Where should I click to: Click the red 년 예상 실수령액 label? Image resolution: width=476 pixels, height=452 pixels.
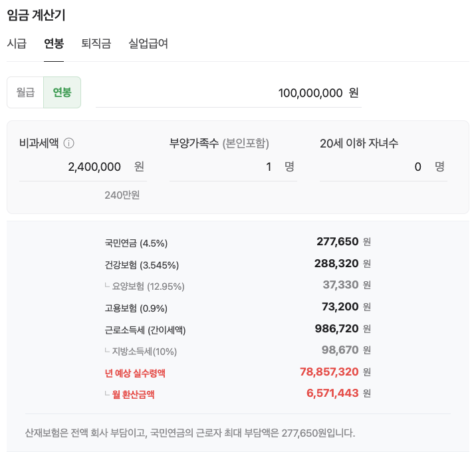click(135, 373)
